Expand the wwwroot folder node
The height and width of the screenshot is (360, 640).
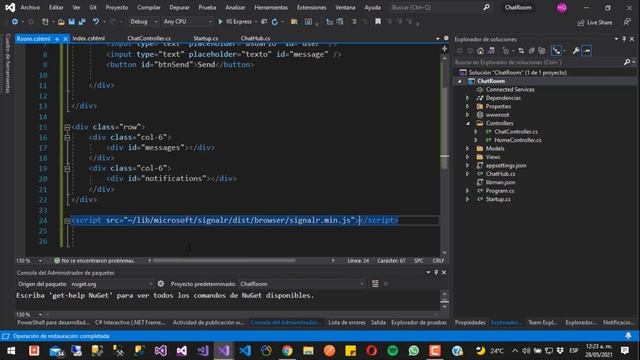[x=468, y=115]
